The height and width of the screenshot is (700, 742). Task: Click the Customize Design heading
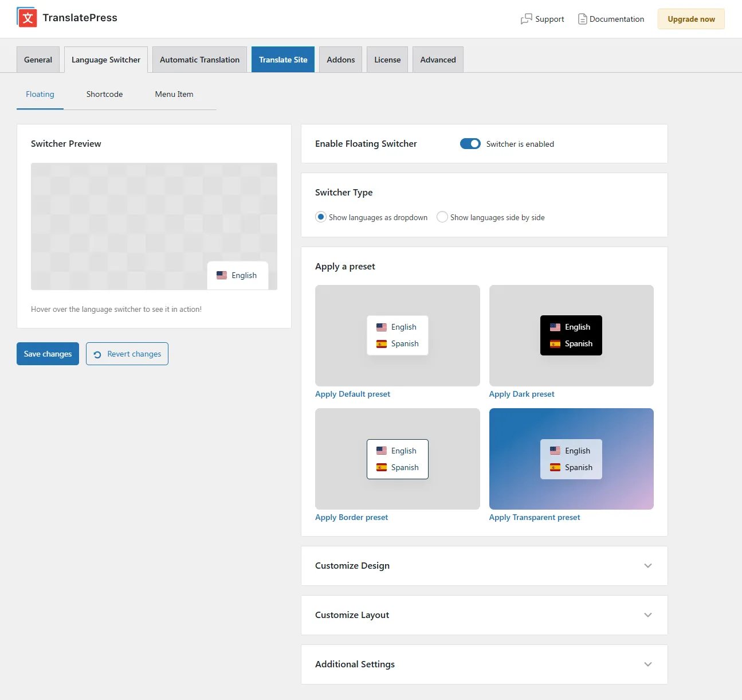pos(352,566)
